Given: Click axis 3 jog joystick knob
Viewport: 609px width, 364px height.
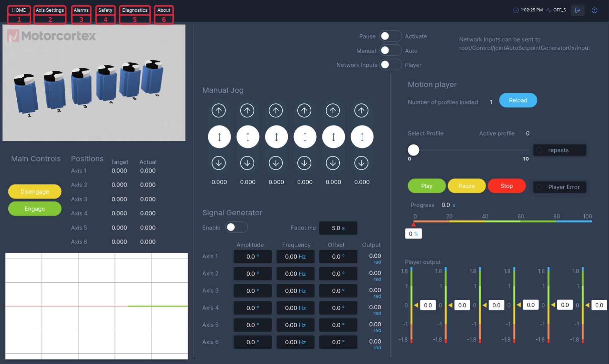Looking at the screenshot, I should pos(276,137).
